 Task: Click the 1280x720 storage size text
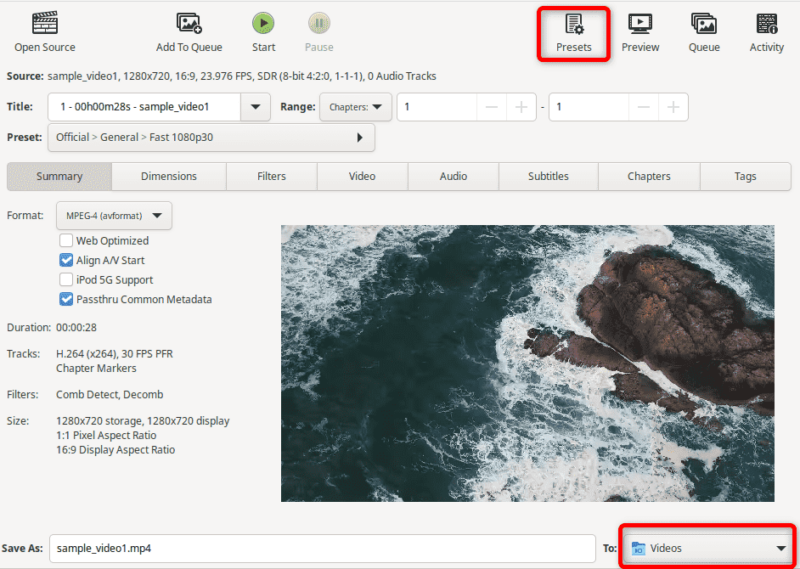pyautogui.click(x=143, y=421)
